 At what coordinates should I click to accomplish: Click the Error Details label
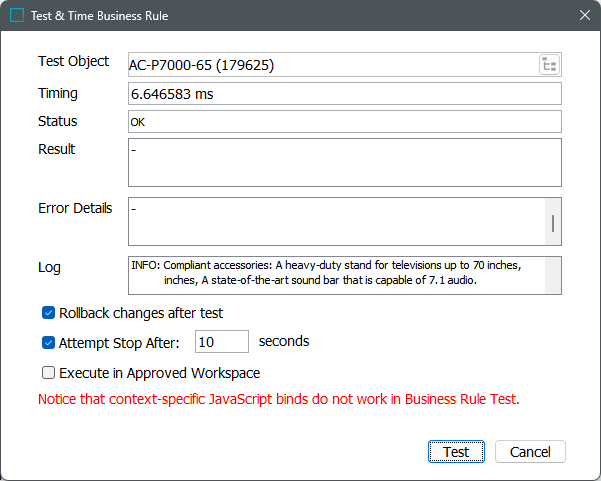coord(75,208)
